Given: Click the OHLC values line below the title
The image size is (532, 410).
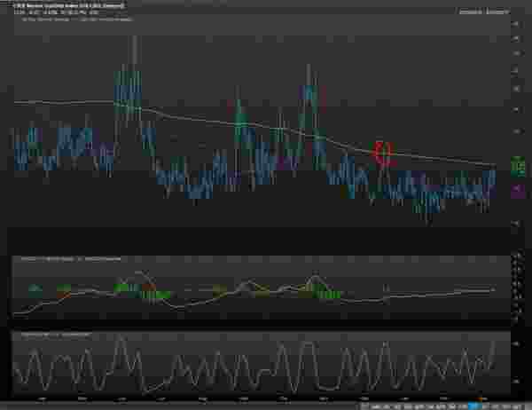Looking at the screenshot, I should [x=53, y=12].
